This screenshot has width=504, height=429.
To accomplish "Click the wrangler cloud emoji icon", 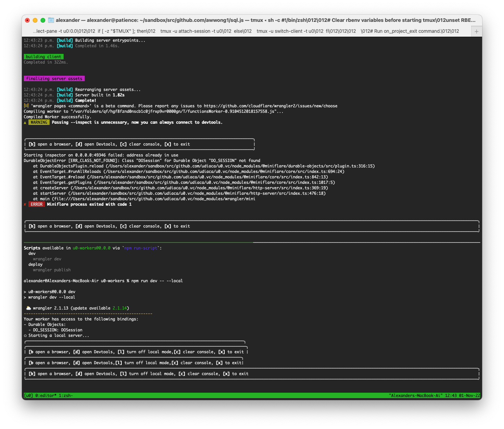I will [x=28, y=308].
